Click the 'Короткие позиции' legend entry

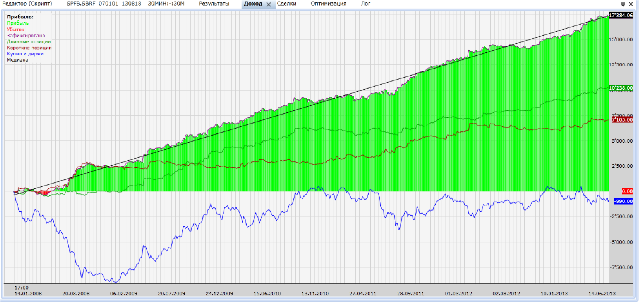(x=29, y=48)
